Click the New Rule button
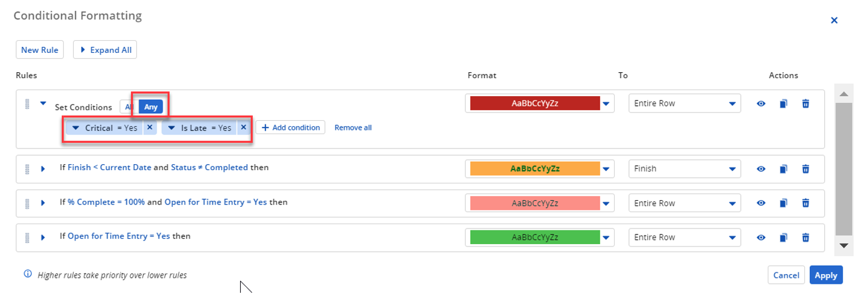 tap(40, 50)
